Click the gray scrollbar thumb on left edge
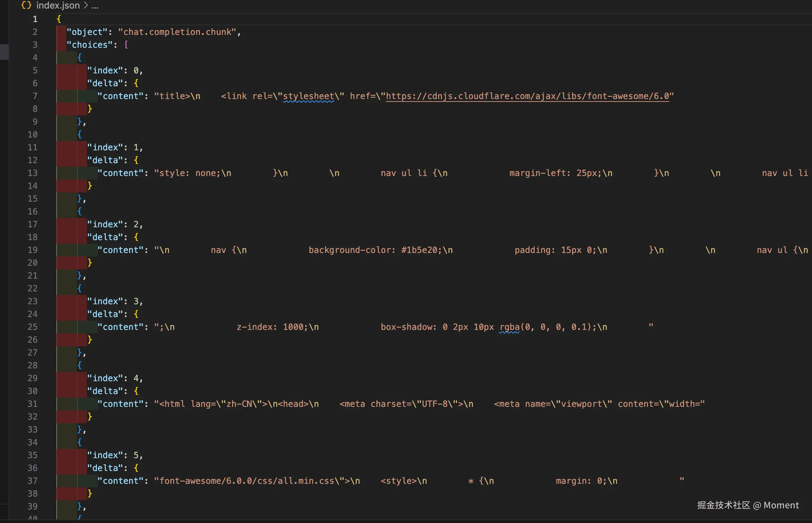The image size is (812, 523). 4,52
